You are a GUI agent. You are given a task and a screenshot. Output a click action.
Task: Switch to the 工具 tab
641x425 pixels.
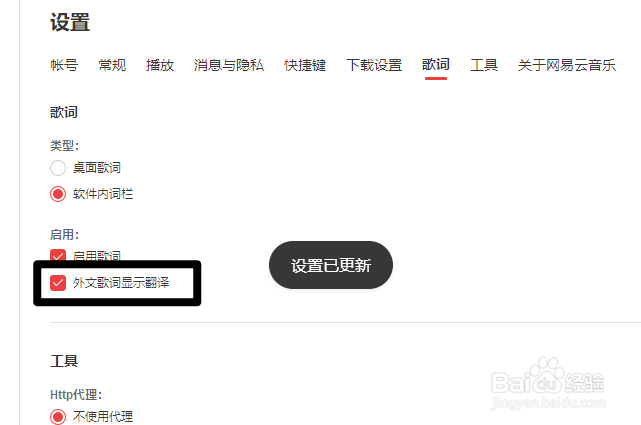coord(484,65)
